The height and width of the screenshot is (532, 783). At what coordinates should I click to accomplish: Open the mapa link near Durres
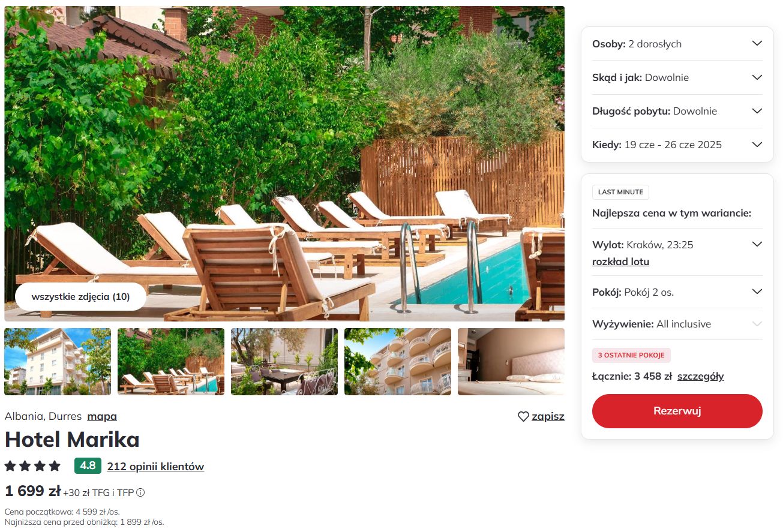tap(102, 416)
